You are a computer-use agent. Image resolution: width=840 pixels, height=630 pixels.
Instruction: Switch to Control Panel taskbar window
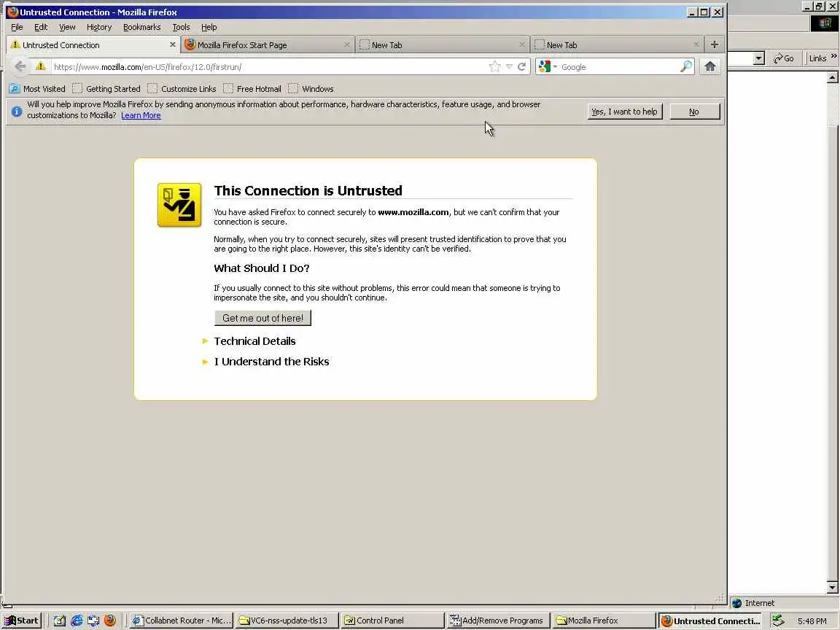[393, 621]
